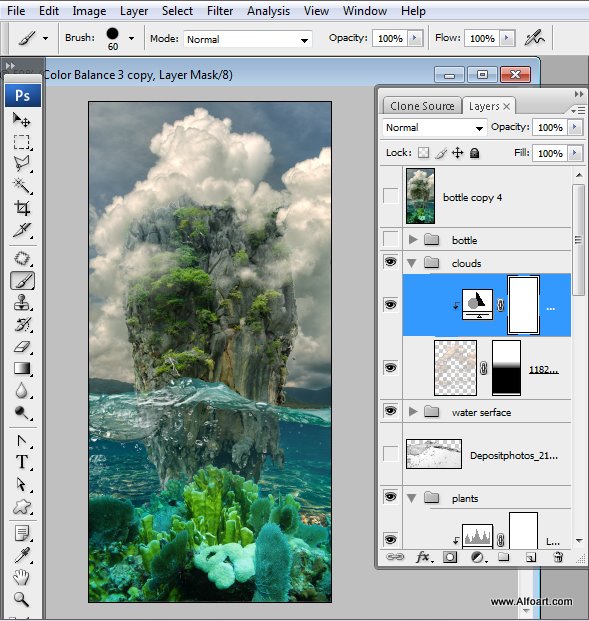589x621 pixels.
Task: Create a new group folder
Action: (503, 557)
